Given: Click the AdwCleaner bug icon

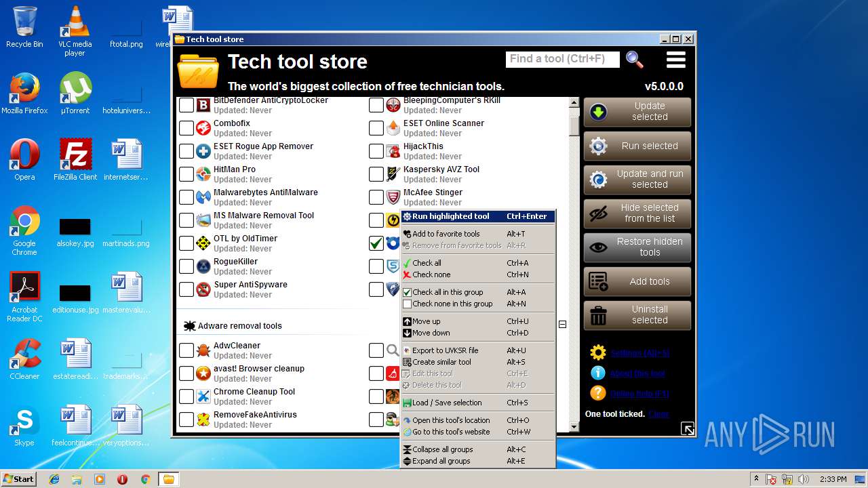Looking at the screenshot, I should [203, 350].
